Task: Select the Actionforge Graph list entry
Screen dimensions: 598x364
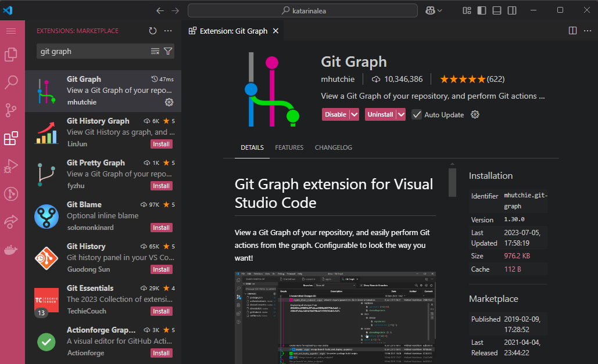Action: click(x=103, y=341)
